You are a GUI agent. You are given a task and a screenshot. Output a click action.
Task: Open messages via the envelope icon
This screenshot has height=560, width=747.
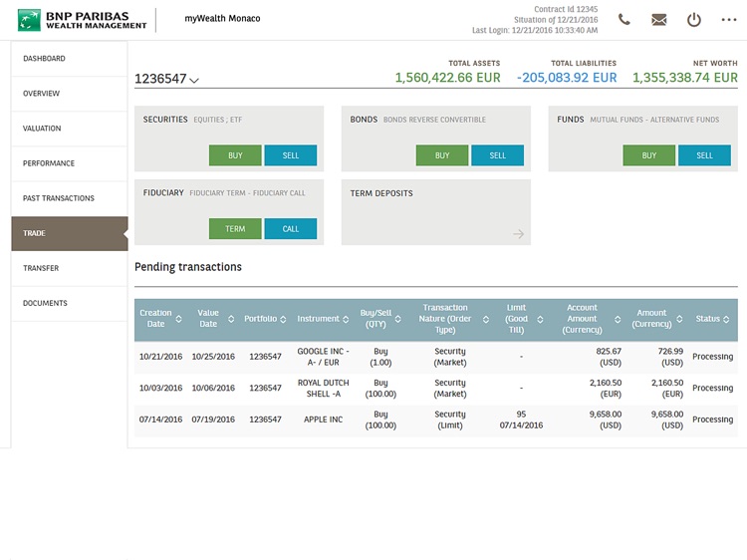[659, 20]
